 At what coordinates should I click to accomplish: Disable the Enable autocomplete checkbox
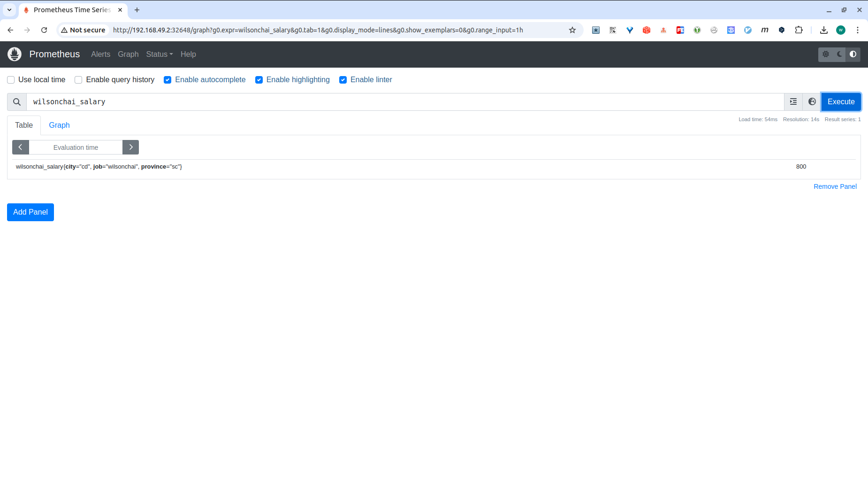click(168, 80)
